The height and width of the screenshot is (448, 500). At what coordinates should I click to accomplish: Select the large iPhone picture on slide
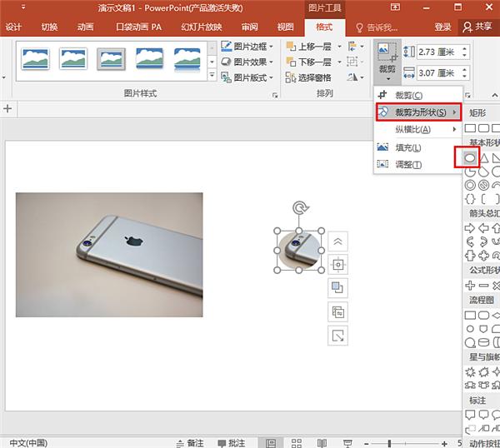click(x=109, y=254)
